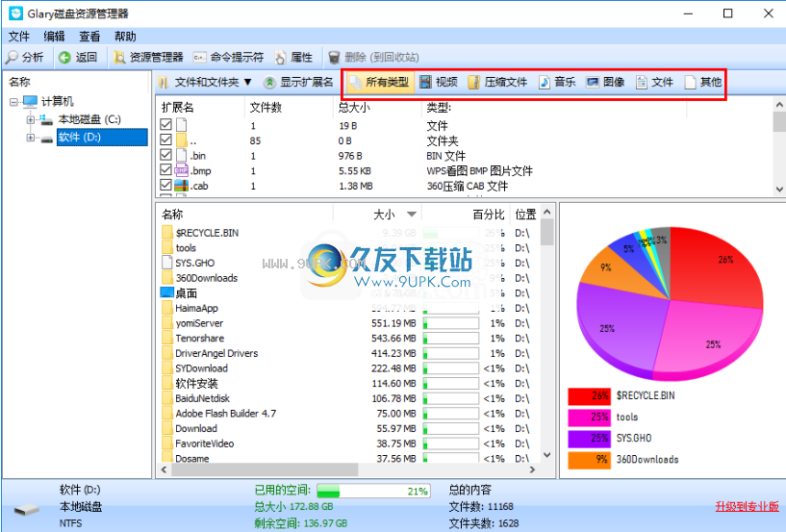Open 命令提示符 command prompt
786x532 pixels.
click(x=229, y=57)
